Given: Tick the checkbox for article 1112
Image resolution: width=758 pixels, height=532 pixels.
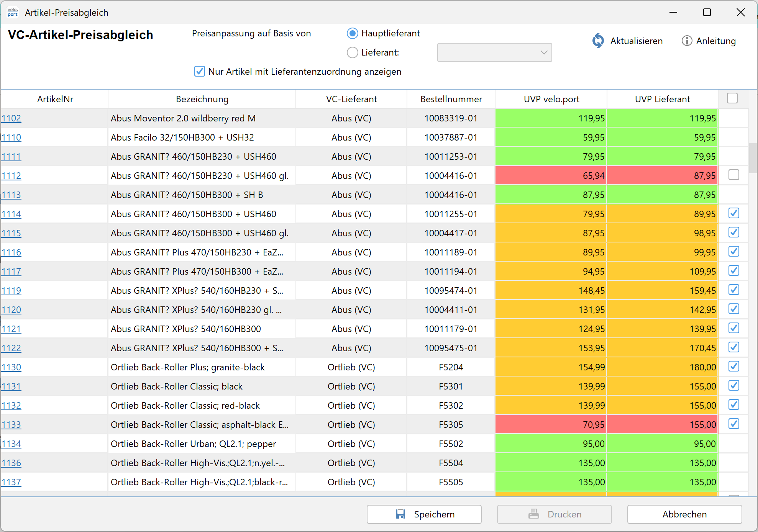Looking at the screenshot, I should pyautogui.click(x=733, y=175).
